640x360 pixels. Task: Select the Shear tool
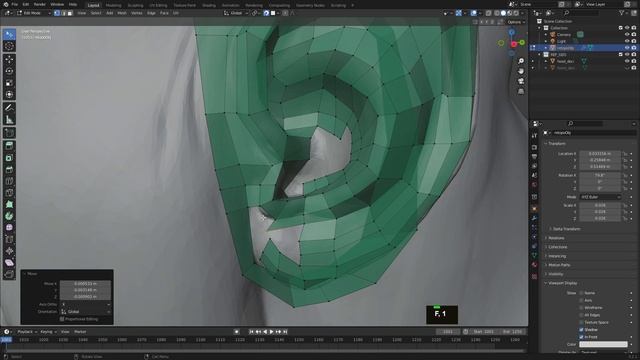coord(9,263)
